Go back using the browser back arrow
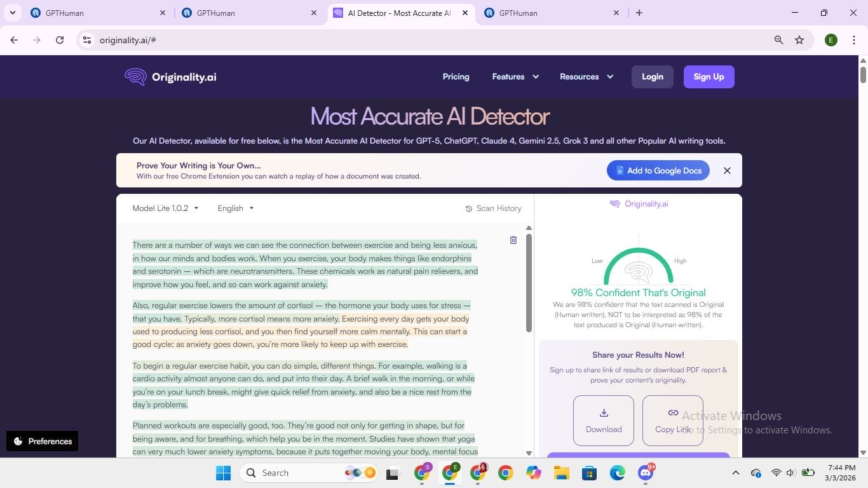868x488 pixels. tap(14, 40)
